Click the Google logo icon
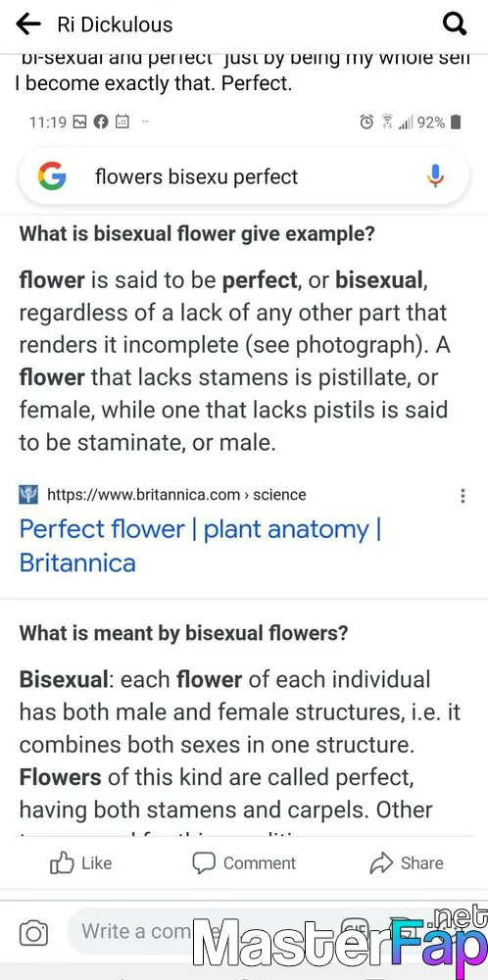The width and height of the screenshot is (488, 980). [x=52, y=176]
